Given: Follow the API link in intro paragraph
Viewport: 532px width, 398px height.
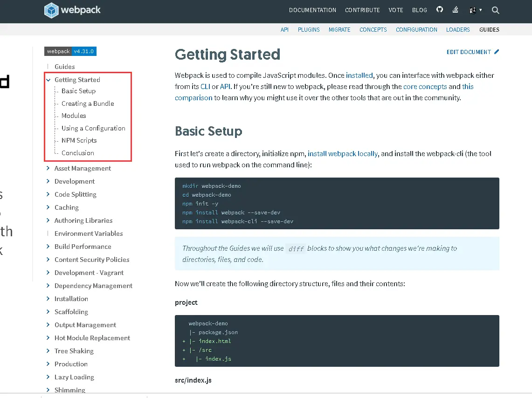Looking at the screenshot, I should pos(225,86).
